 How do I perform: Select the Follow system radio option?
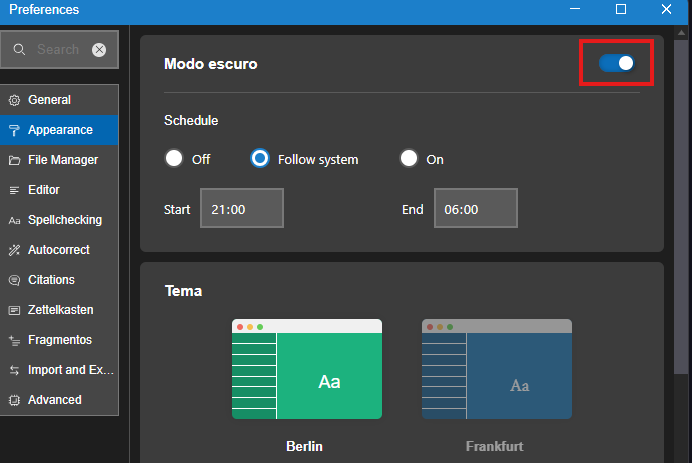click(x=260, y=159)
